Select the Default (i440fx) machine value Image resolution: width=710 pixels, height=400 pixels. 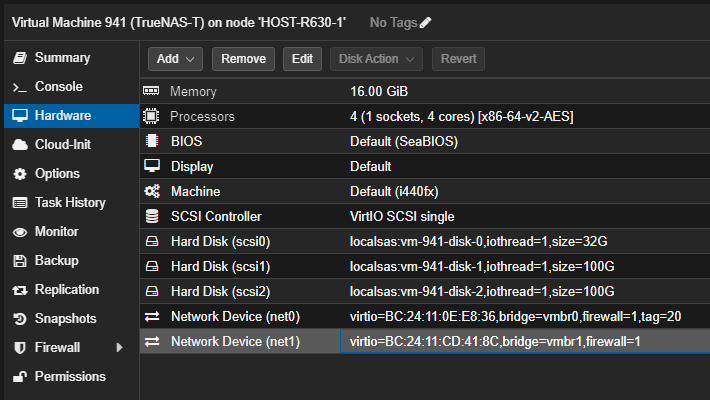[x=394, y=192]
